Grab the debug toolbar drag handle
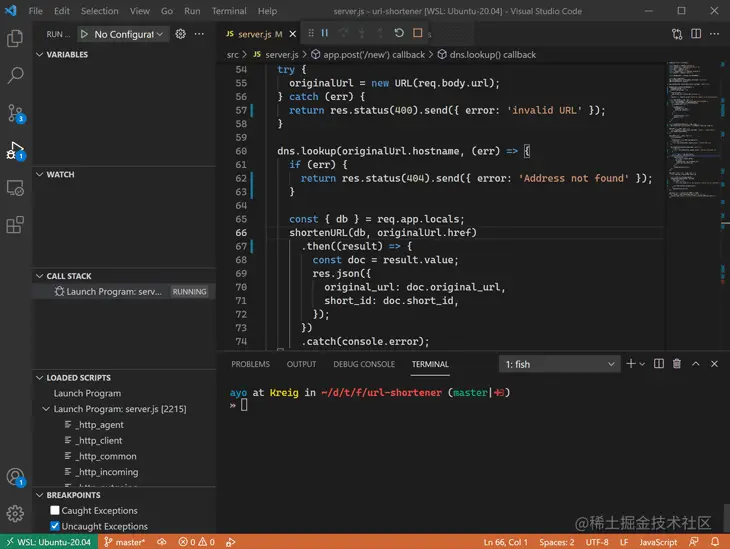730x549 pixels. point(311,33)
